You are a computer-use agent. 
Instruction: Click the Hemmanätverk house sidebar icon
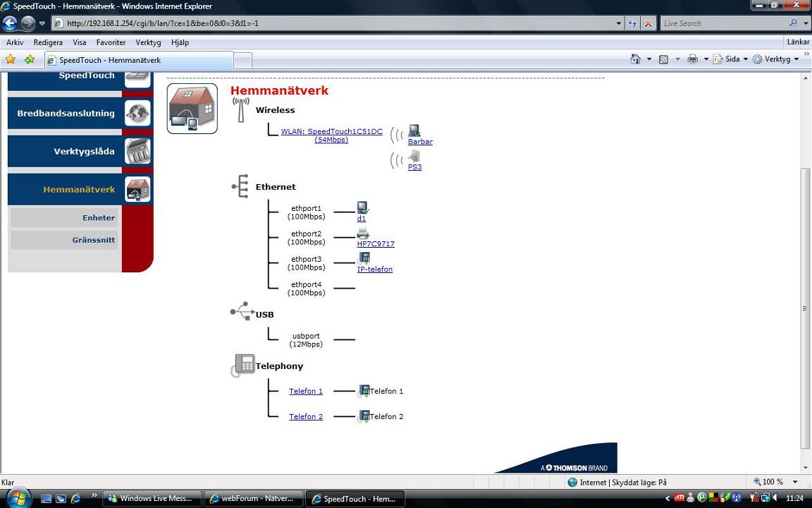(x=137, y=189)
